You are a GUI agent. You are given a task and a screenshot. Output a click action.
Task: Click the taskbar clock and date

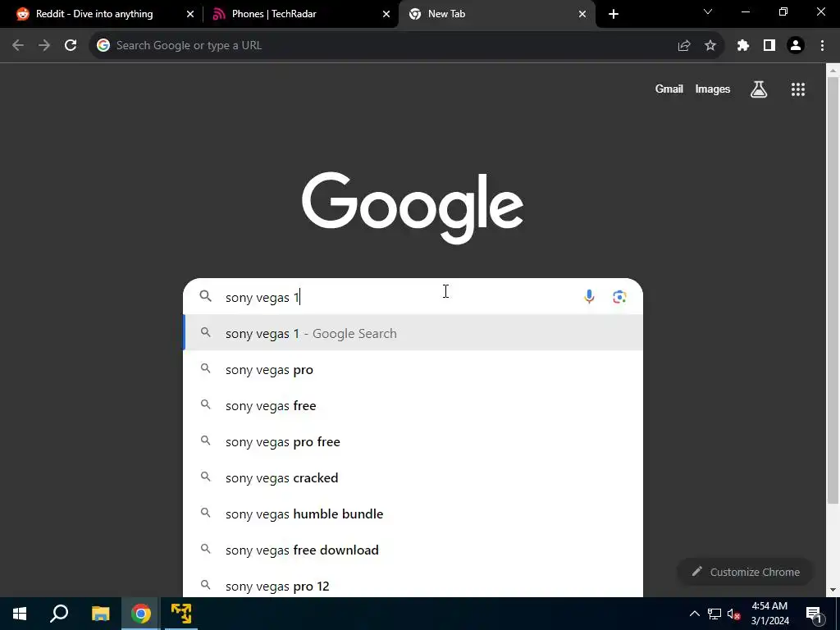(769, 614)
